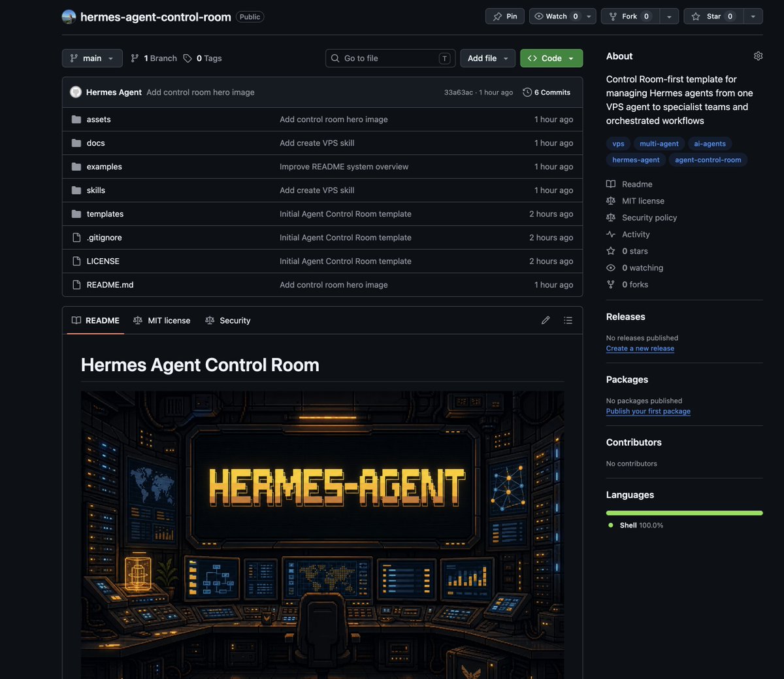784x679 pixels.
Task: Edit README with the pencil icon
Action: pyautogui.click(x=546, y=320)
